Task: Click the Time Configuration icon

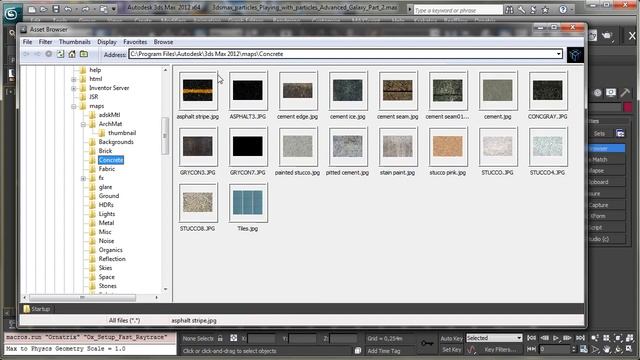Action: [x=584, y=349]
